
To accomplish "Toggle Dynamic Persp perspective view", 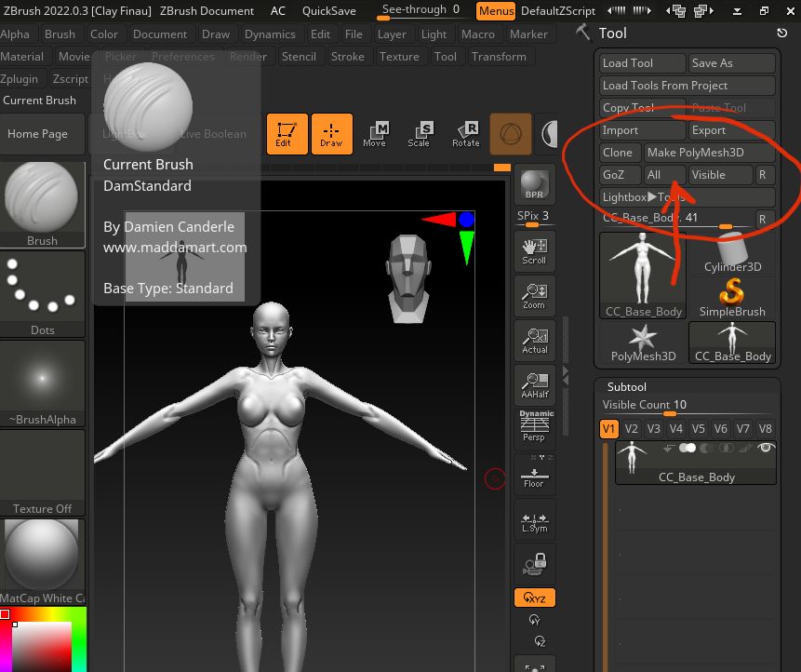I will click(x=534, y=426).
